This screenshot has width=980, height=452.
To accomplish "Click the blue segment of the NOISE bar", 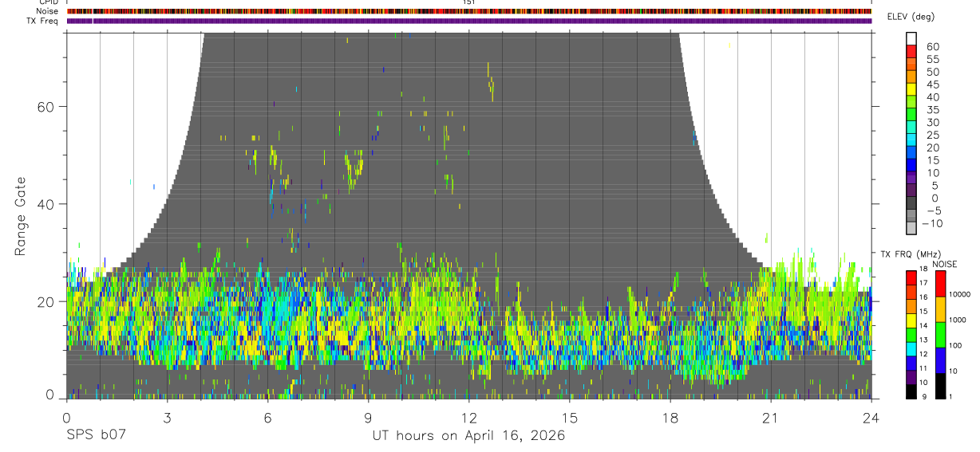I will pyautogui.click(x=941, y=360).
